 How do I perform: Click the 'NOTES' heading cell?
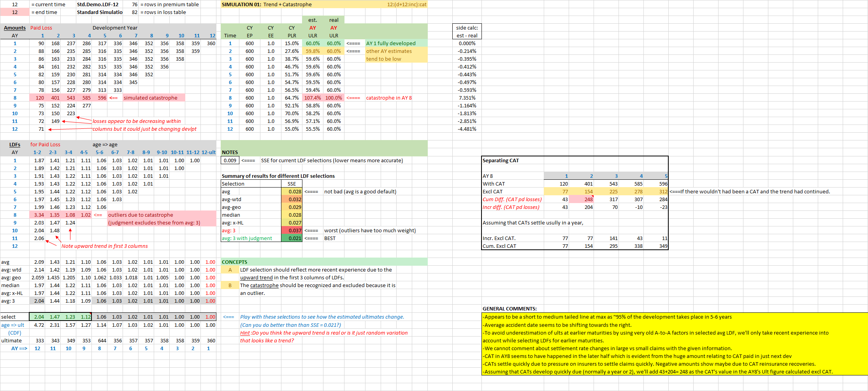[230, 152]
